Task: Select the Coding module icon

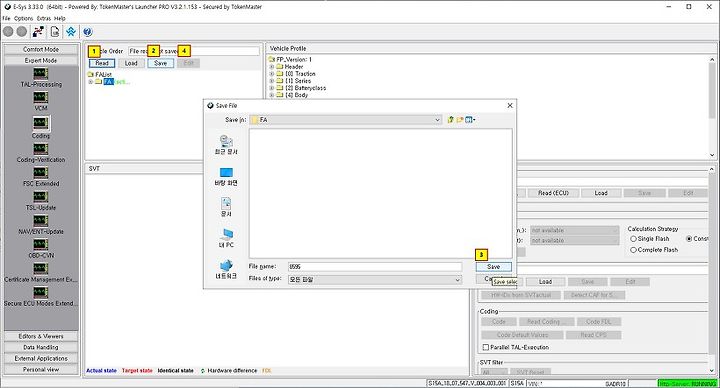Action: 40,123
